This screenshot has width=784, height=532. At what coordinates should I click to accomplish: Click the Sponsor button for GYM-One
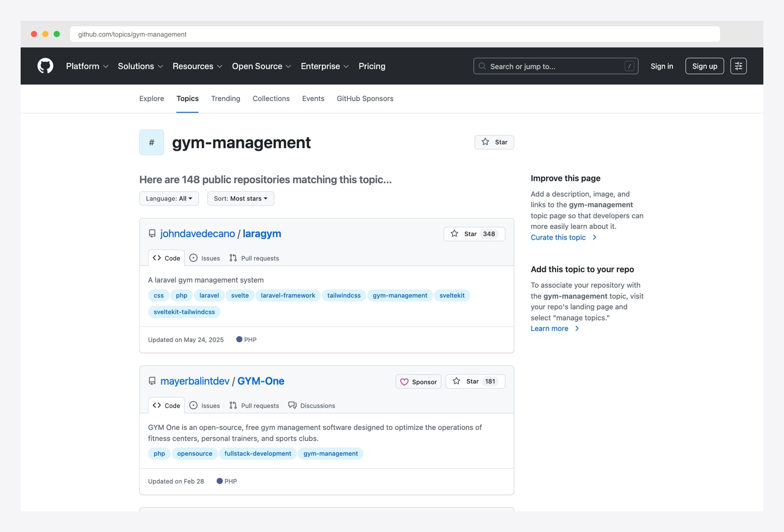click(418, 381)
